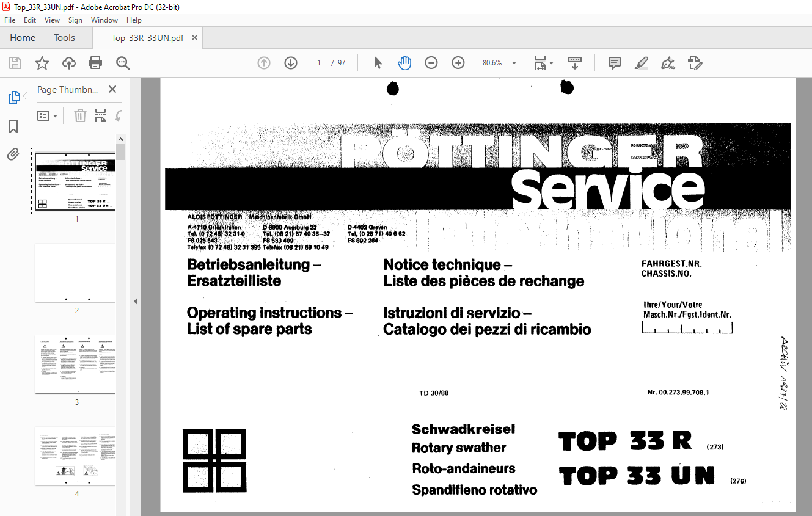The width and height of the screenshot is (812, 516).
Task: Close the Top_33R_33UN.pdf tab
Action: tap(194, 38)
